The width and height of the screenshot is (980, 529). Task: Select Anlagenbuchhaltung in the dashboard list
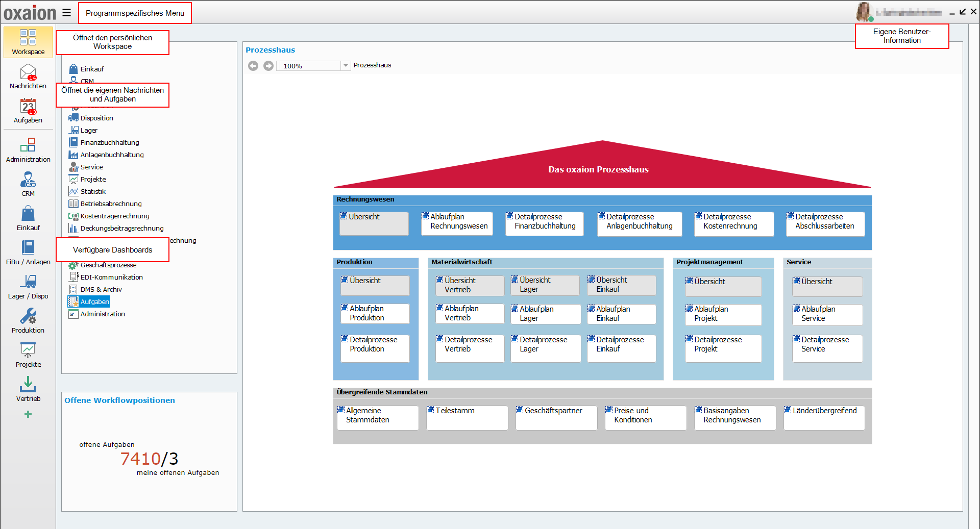[x=106, y=155]
